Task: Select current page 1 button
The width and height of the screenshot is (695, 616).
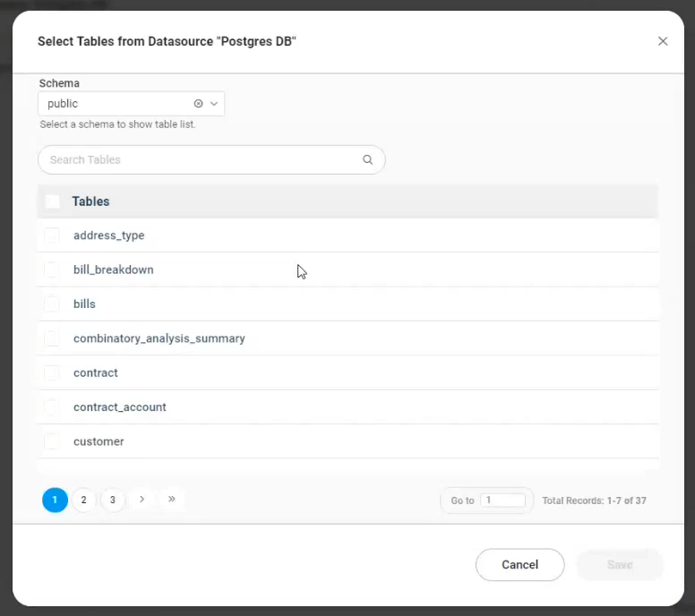Action: tap(55, 500)
